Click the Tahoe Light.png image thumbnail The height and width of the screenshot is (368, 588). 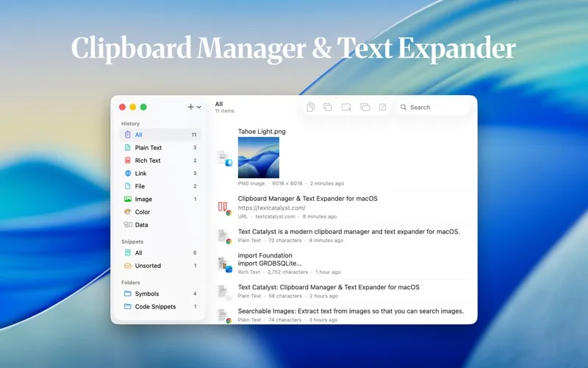259,158
